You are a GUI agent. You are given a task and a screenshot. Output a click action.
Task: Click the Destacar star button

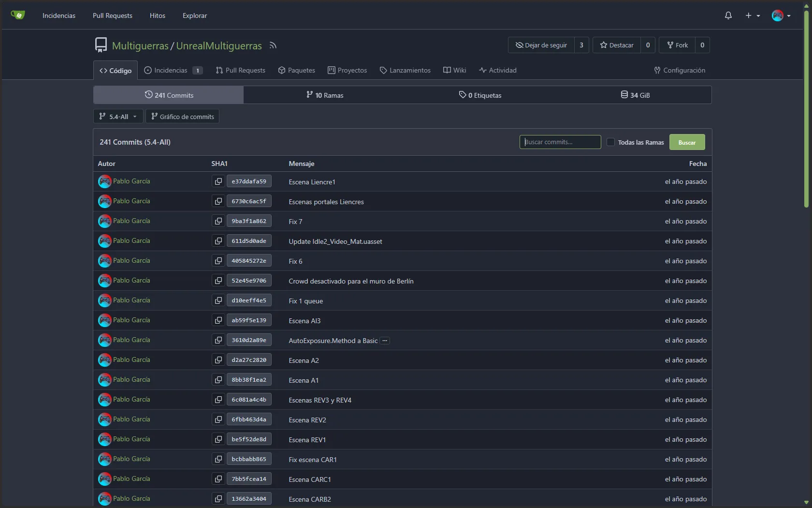coord(617,45)
